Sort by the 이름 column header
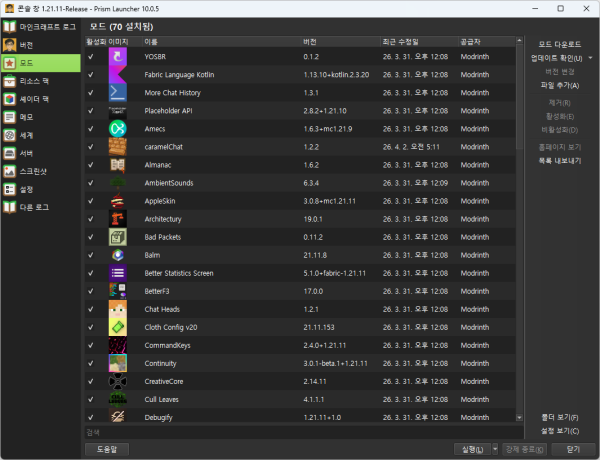600x460 pixels. pyautogui.click(x=222, y=42)
